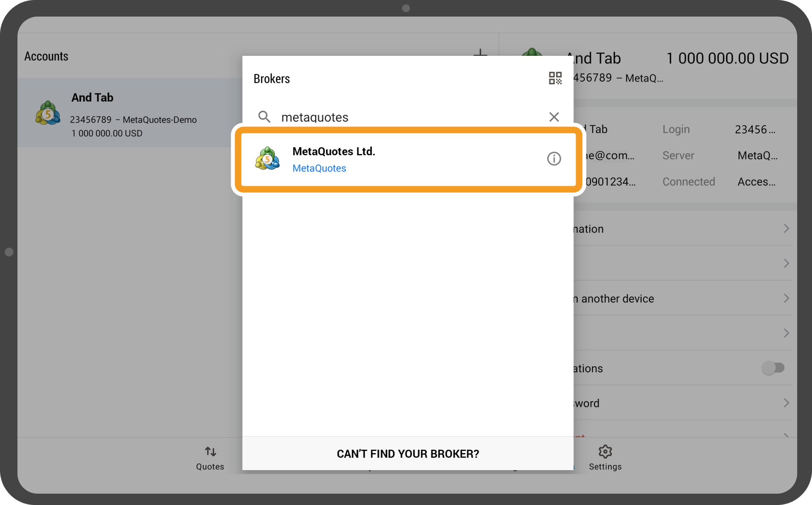Open the chevron below 'another device' row
The width and height of the screenshot is (812, 505).
coord(786,333)
